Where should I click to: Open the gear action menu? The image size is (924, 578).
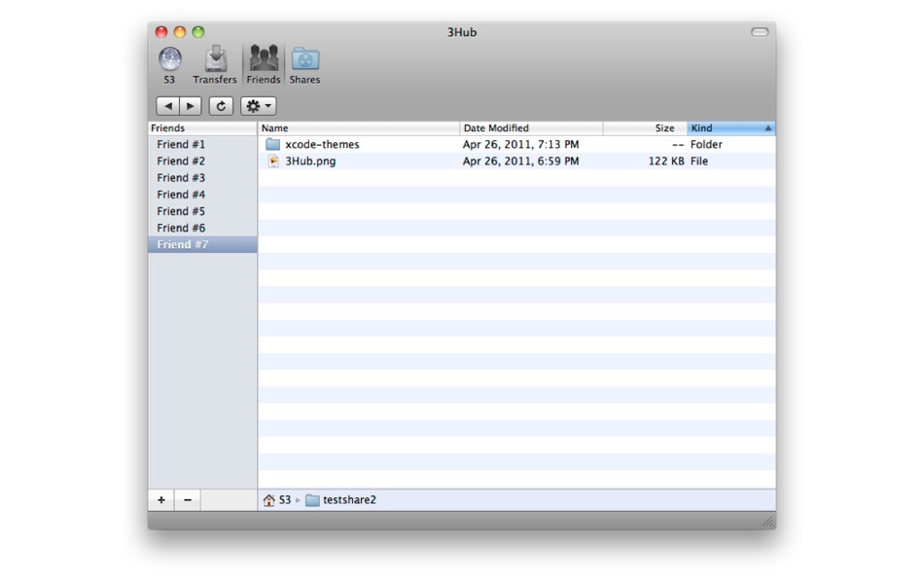[x=258, y=106]
